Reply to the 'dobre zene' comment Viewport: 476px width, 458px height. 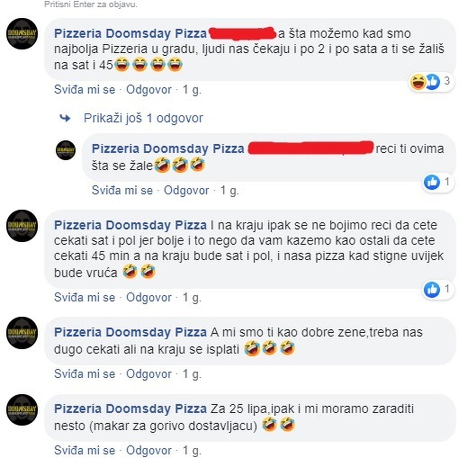tap(149, 374)
